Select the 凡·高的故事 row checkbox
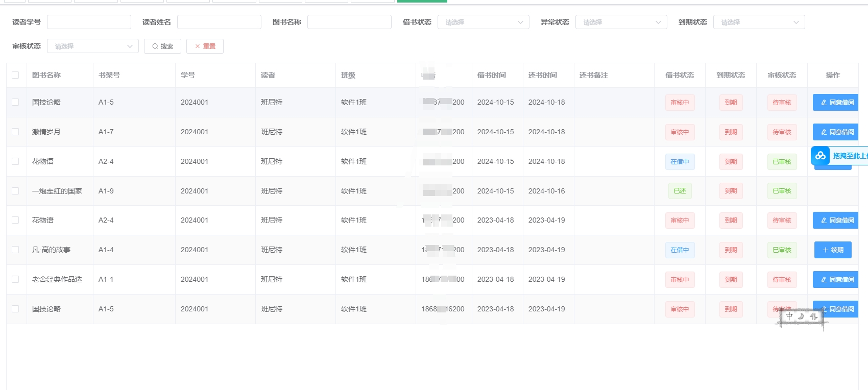 (x=15, y=250)
